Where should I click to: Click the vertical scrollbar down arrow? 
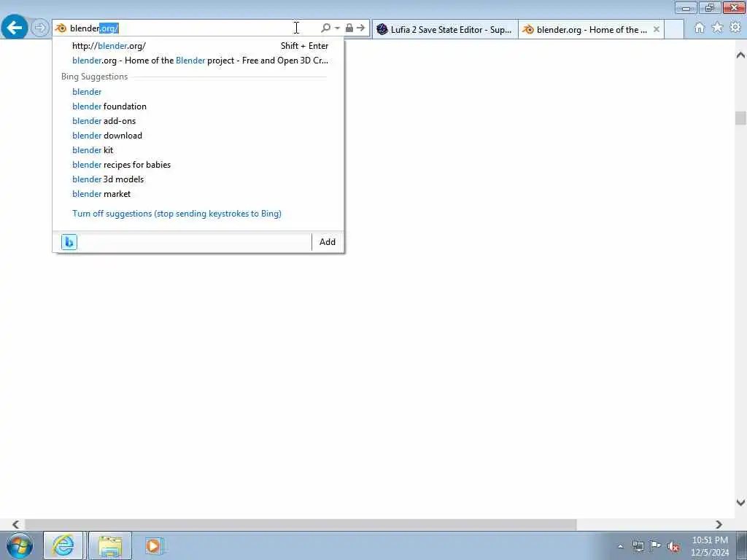(740, 502)
